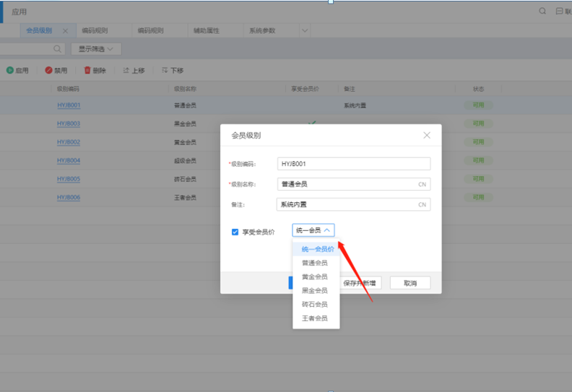Select 黄金会员 from the dropdown list
Screen dimensions: 572x392
coord(314,276)
